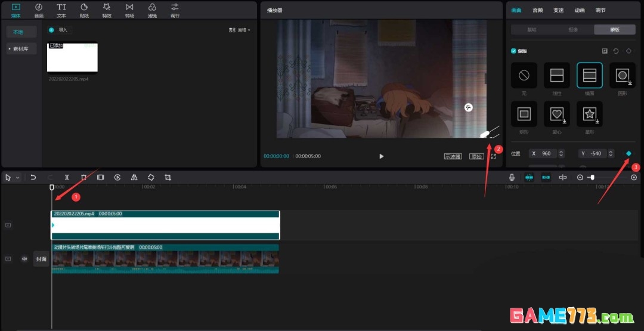The image size is (644, 331).
Task: Switch to the 画面 (Picture) tab
Action: (x=516, y=10)
